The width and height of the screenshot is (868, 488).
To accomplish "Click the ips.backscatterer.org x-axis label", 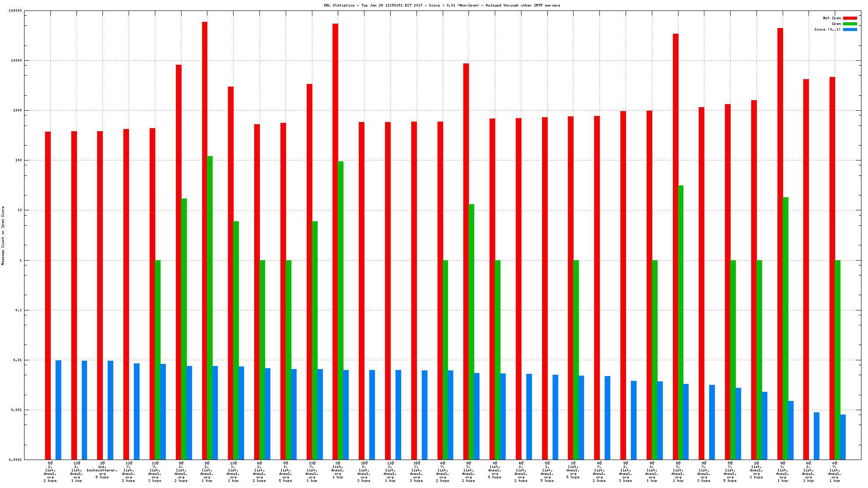I will tap(102, 470).
